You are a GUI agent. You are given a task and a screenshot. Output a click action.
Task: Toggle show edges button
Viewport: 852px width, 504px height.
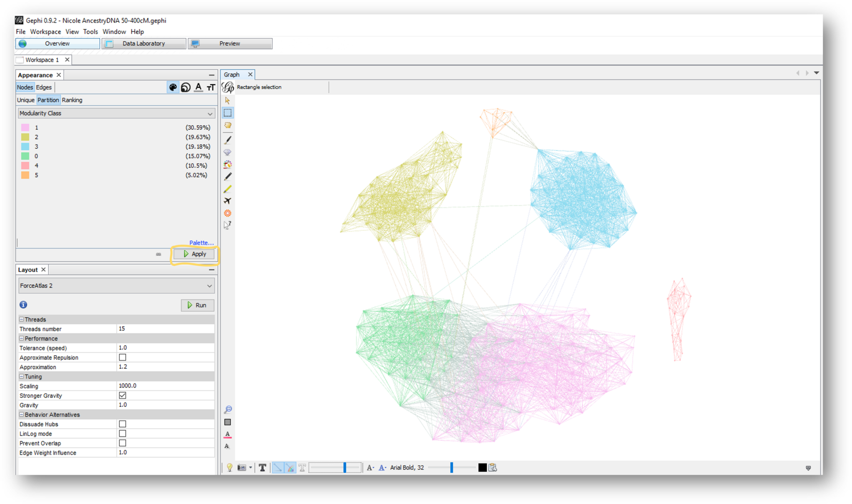pos(277,468)
